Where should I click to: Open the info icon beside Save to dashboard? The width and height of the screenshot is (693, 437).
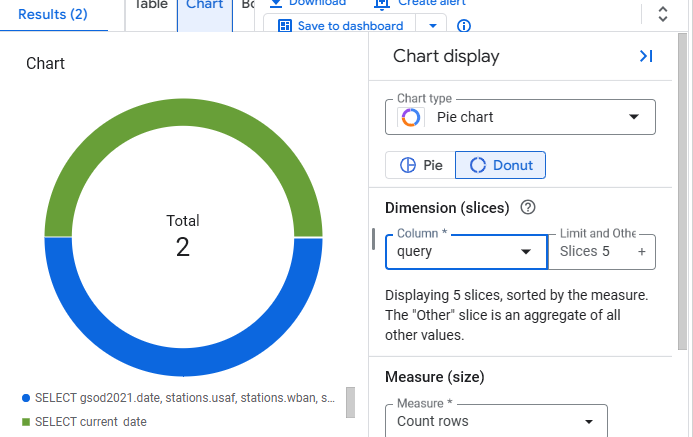[x=464, y=26]
